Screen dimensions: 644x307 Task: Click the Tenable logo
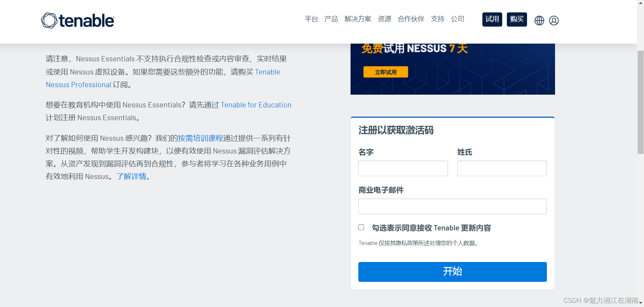[78, 21]
